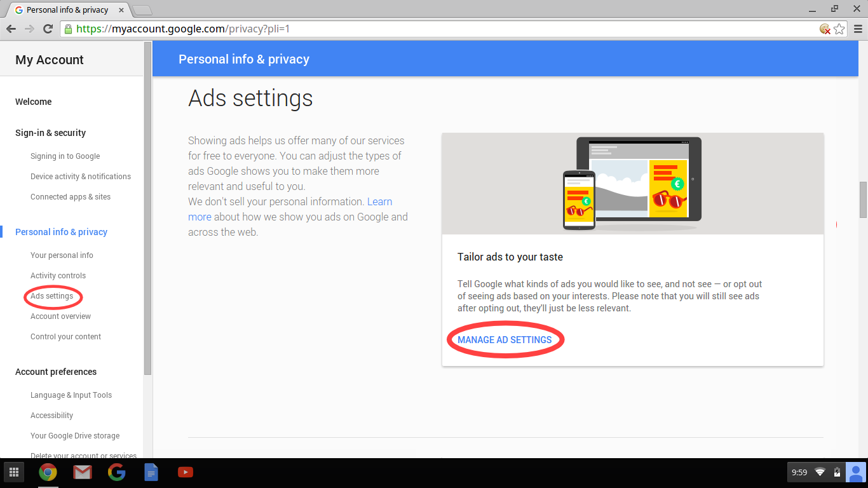The image size is (868, 488).
Task: Open Connected apps & sites
Action: pos(71,197)
